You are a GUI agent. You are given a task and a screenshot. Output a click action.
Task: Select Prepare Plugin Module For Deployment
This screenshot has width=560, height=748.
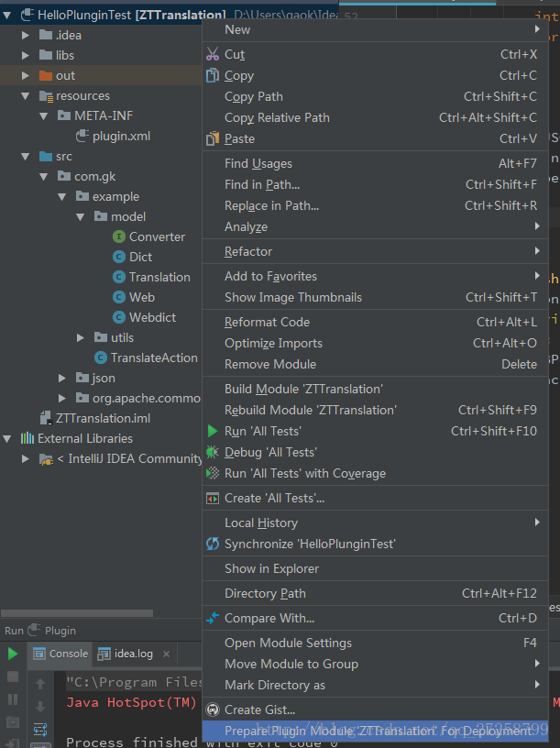(x=376, y=731)
